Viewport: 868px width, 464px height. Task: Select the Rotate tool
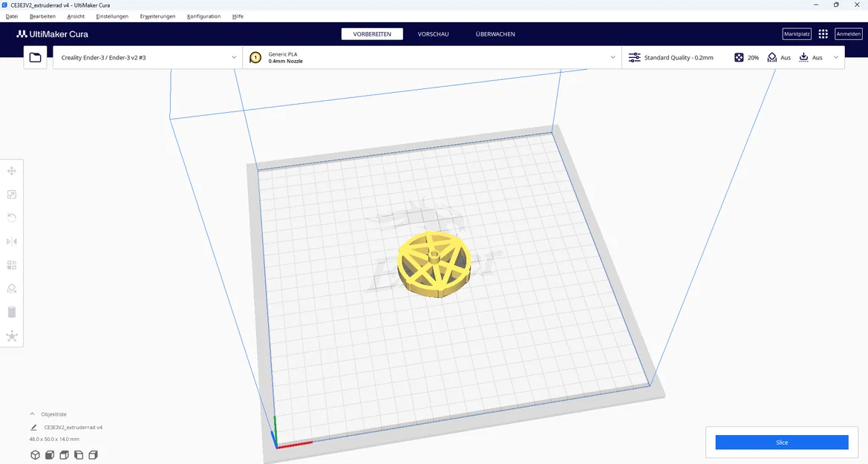(x=12, y=218)
